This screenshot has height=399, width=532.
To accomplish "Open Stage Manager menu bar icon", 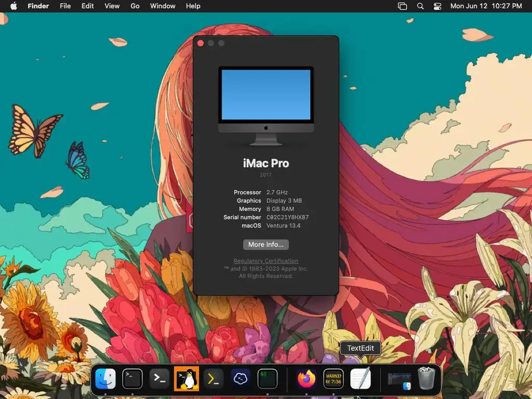I will pos(403,6).
